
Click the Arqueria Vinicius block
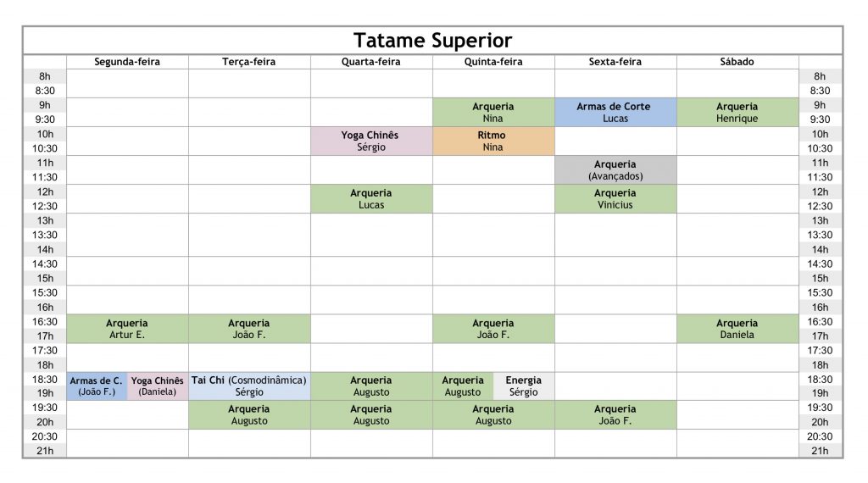(615, 198)
